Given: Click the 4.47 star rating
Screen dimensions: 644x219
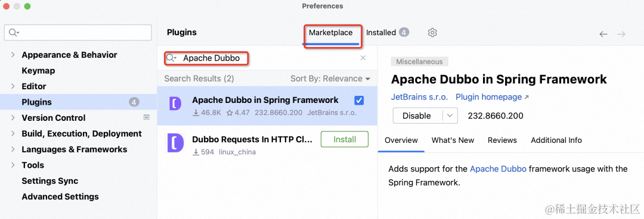Looking at the screenshot, I should 238,112.
